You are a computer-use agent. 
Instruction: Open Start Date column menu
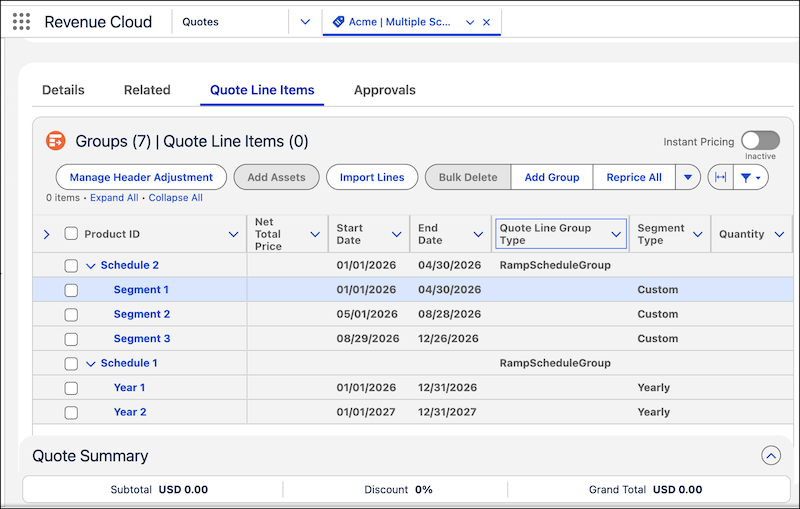(396, 234)
